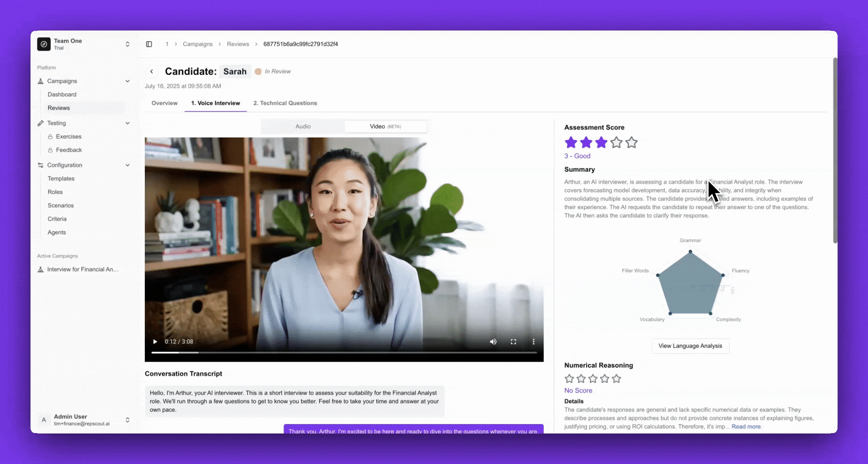
Task: Seek on the video progress bar
Action: click(x=344, y=353)
